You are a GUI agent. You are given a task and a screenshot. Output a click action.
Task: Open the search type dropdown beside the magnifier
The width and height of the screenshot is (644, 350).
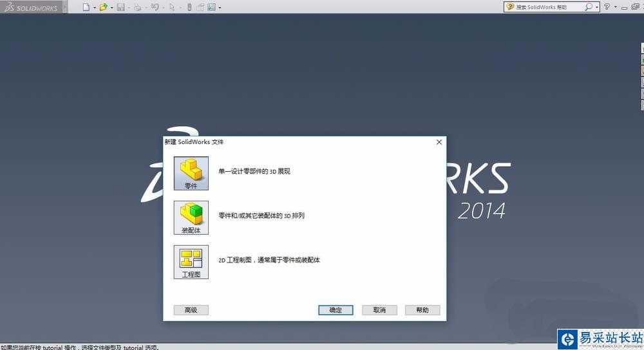597,7
